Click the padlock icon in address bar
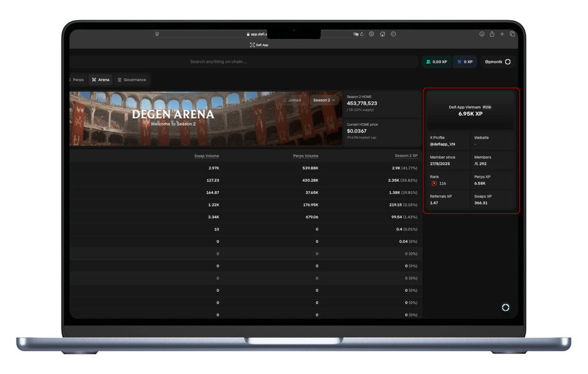588x374 pixels. [x=248, y=34]
